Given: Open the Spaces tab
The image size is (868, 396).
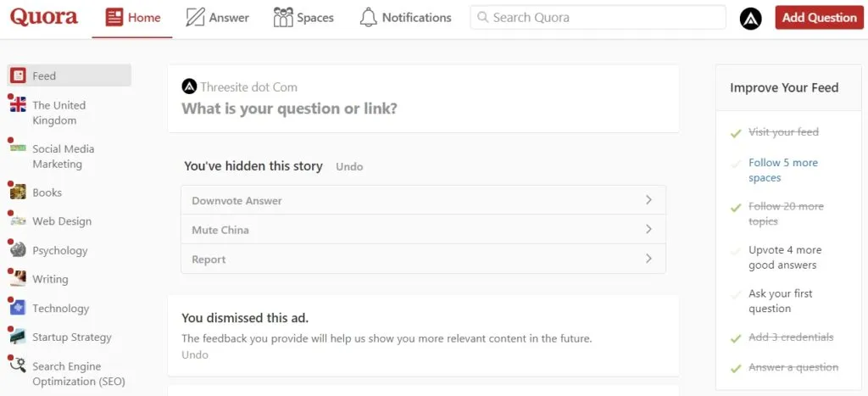Looking at the screenshot, I should 303,17.
